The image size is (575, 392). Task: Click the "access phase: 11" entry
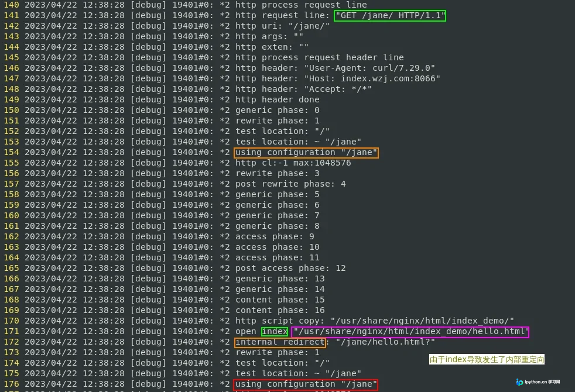(277, 257)
